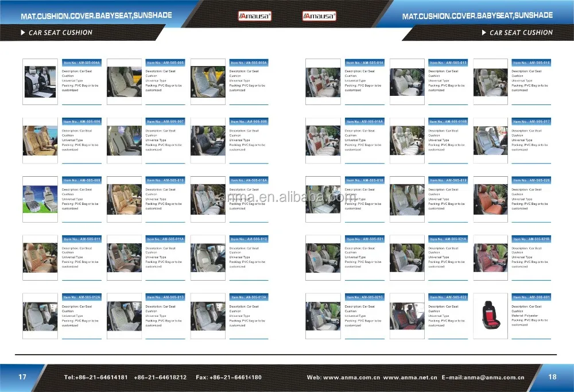Select the seat photo for AM-505-018
The height and width of the screenshot is (392, 574).
click(x=323, y=199)
